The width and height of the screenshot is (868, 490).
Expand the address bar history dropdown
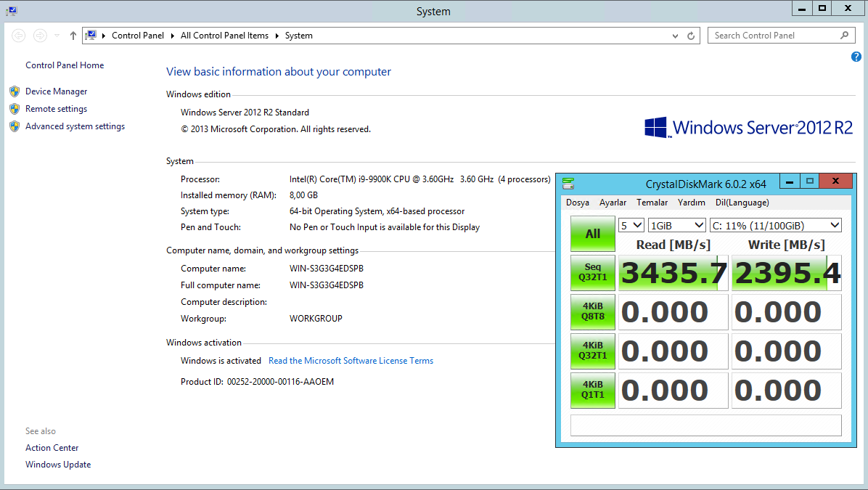click(676, 36)
